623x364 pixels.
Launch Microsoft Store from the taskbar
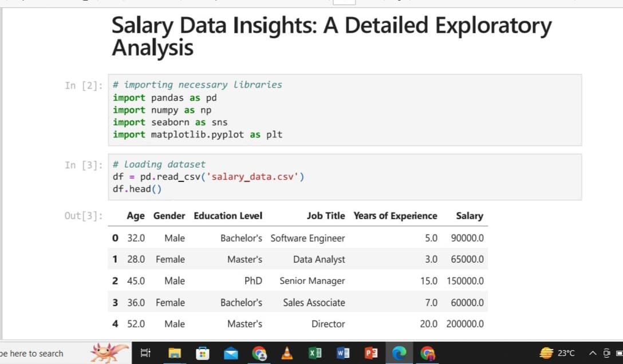(x=203, y=354)
